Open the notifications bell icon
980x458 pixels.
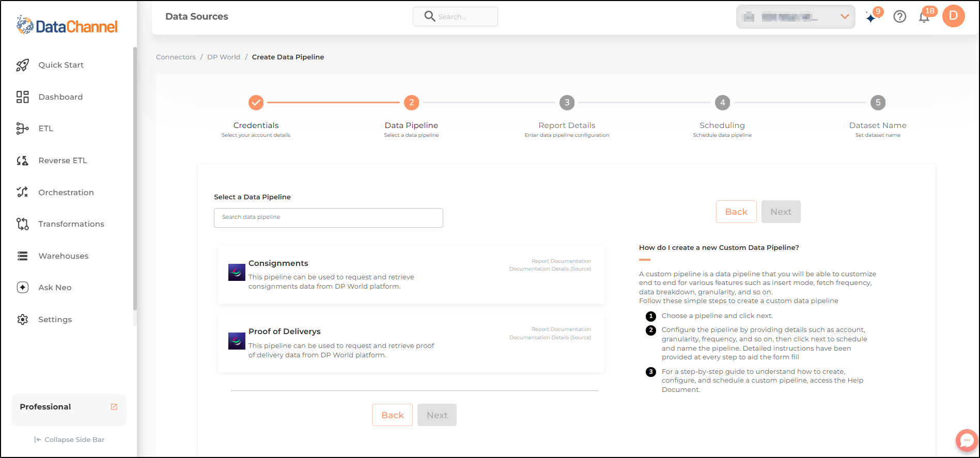tap(924, 17)
